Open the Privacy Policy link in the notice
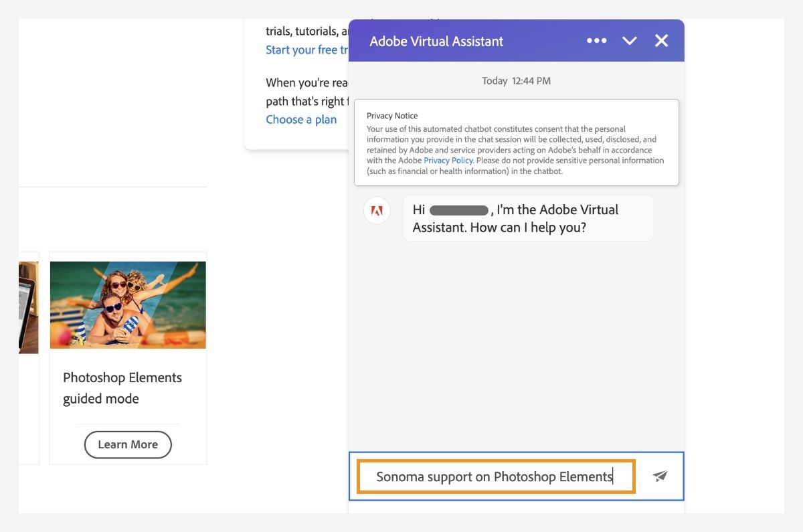Screen dimensions: 803x532 (448, 161)
